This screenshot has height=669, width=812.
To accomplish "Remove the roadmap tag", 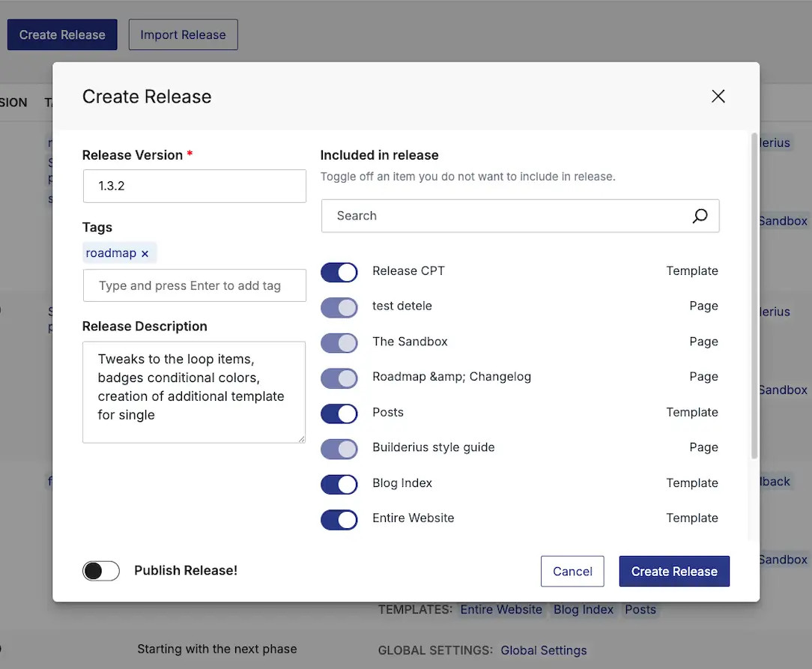I will [x=145, y=254].
